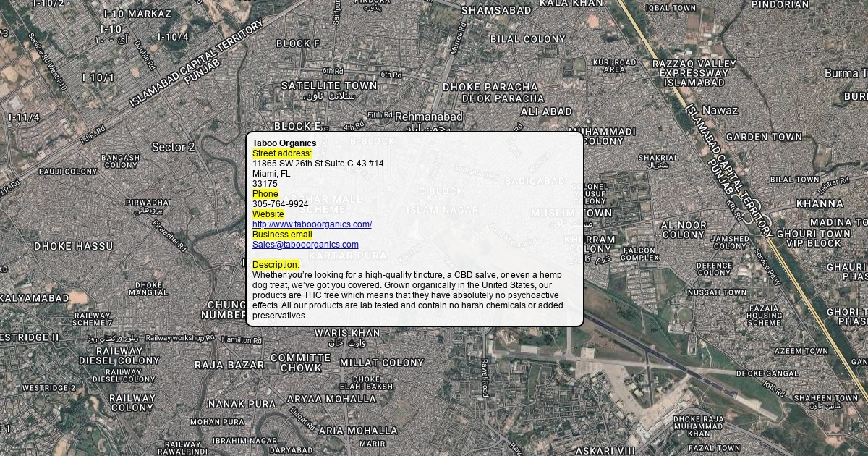Click the highlighted Business email label
Viewport: 868px width, 456px height.
(282, 235)
